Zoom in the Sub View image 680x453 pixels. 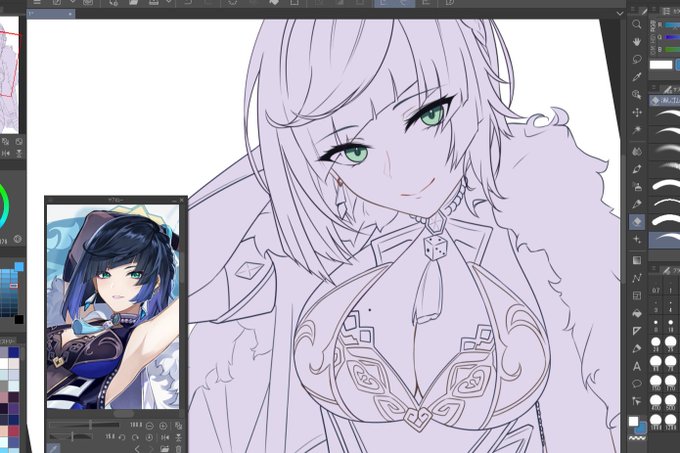[x=163, y=426]
